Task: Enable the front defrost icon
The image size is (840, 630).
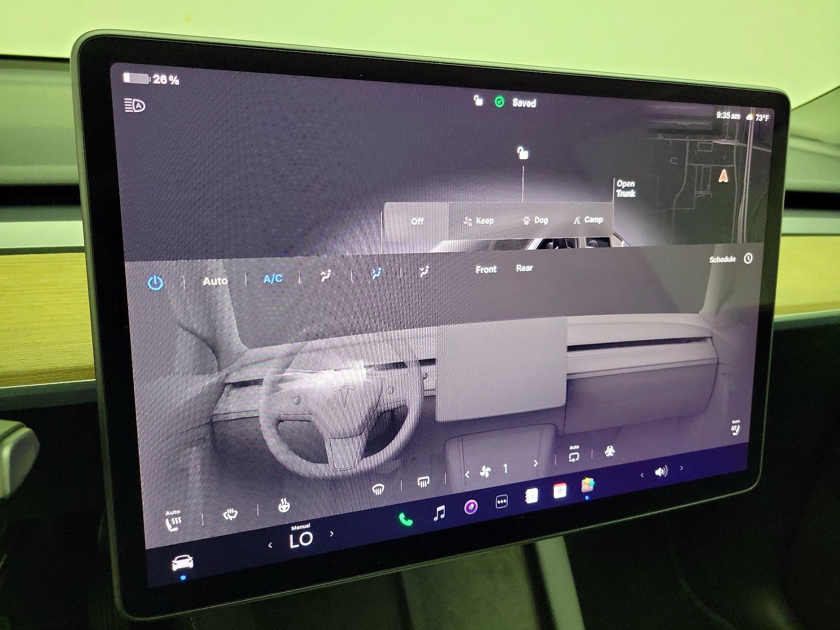Action: (x=378, y=487)
